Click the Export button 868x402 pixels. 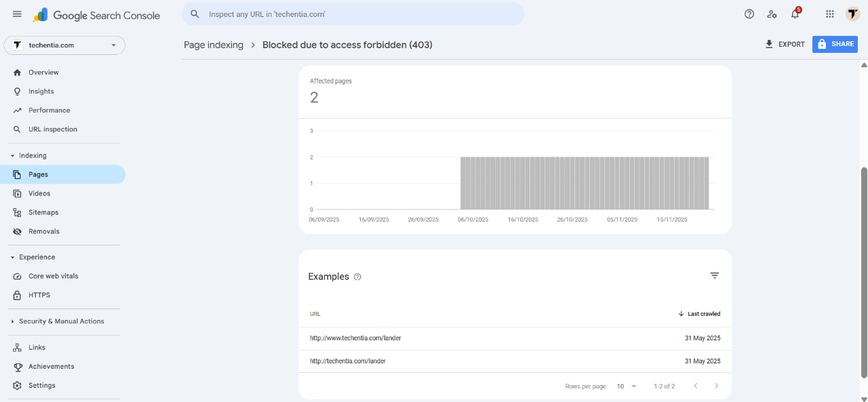[x=785, y=44]
